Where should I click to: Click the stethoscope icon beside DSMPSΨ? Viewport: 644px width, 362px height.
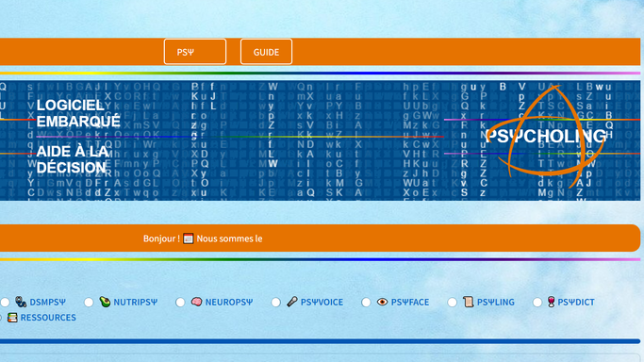[x=21, y=302]
